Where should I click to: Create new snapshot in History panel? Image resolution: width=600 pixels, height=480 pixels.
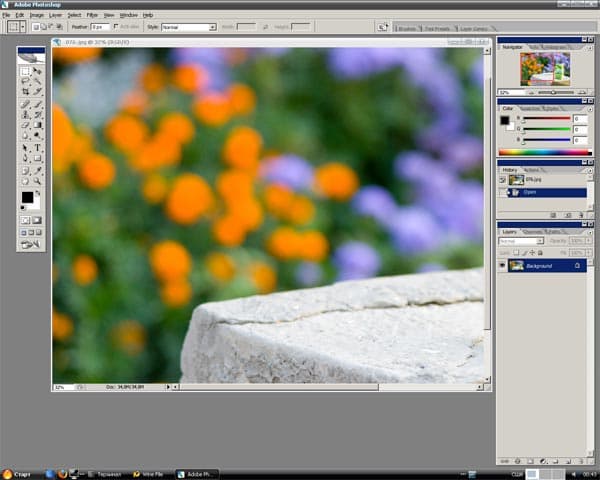pyautogui.click(x=568, y=215)
